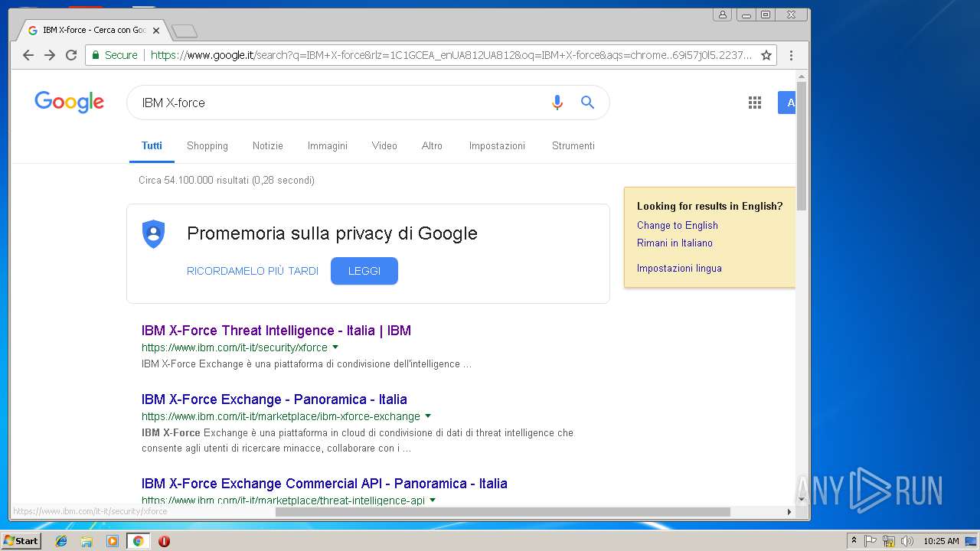Viewport: 980px width, 551px height.
Task: Bookmark this page with the star icon
Action: click(x=766, y=55)
